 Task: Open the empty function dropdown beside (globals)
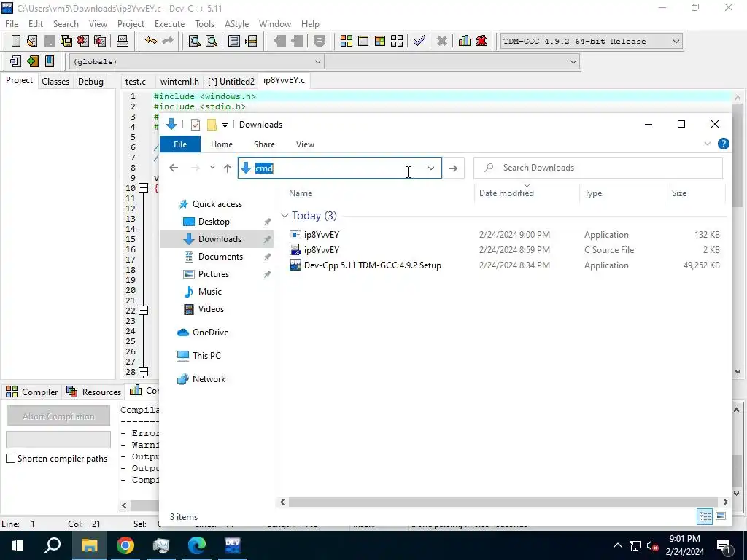pos(573,62)
